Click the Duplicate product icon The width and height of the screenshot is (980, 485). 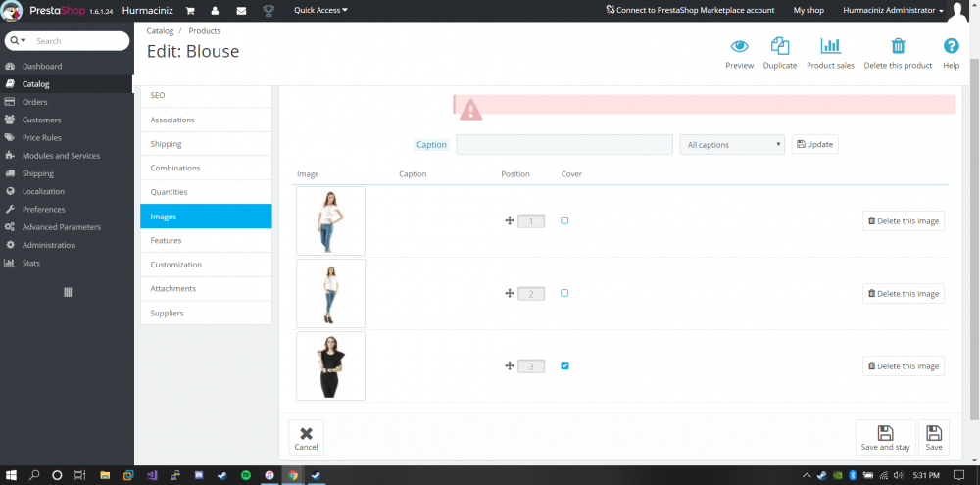click(780, 46)
